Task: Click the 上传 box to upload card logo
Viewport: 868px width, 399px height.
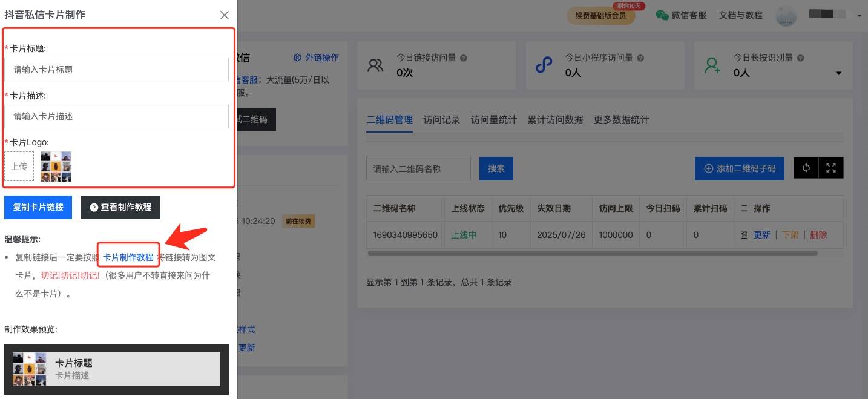Action: click(x=19, y=166)
